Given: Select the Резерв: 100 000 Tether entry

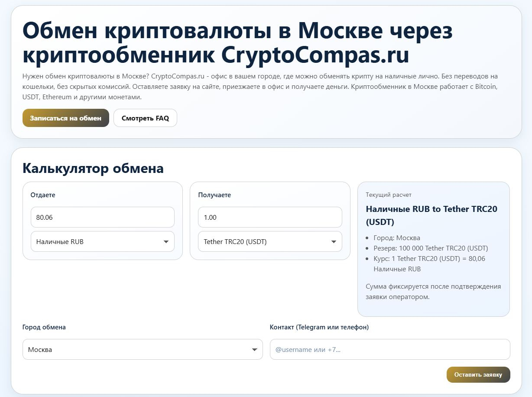Looking at the screenshot, I should click(431, 248).
